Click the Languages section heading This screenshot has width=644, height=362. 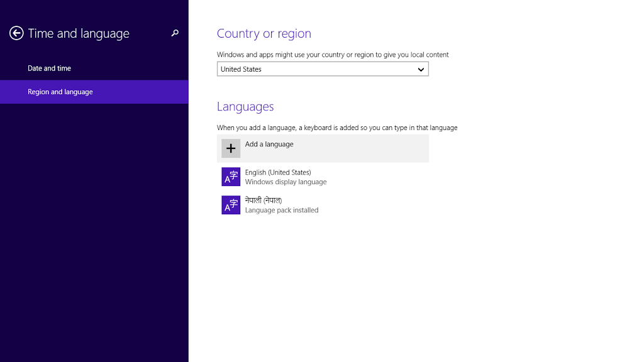coord(245,106)
